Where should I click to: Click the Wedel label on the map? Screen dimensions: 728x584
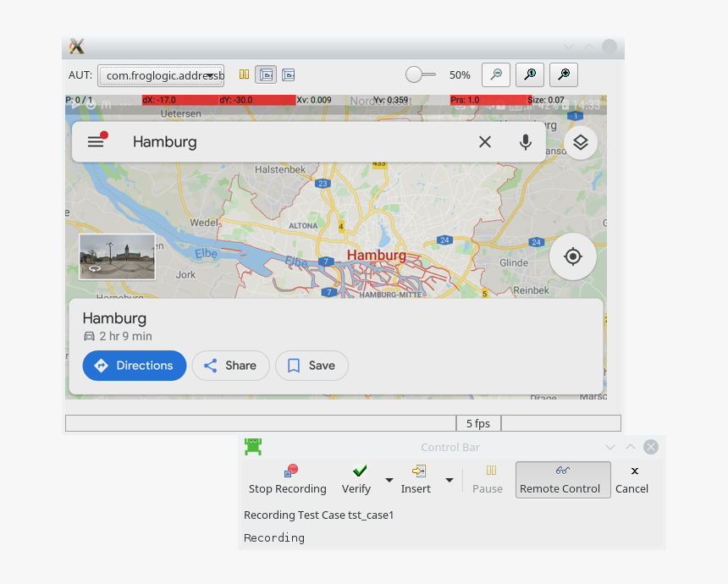coord(204,223)
